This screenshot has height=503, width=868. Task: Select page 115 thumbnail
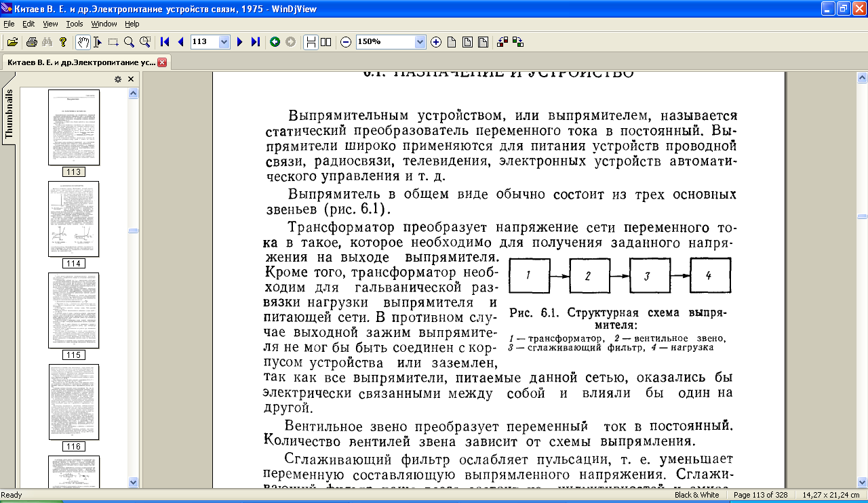(x=74, y=310)
